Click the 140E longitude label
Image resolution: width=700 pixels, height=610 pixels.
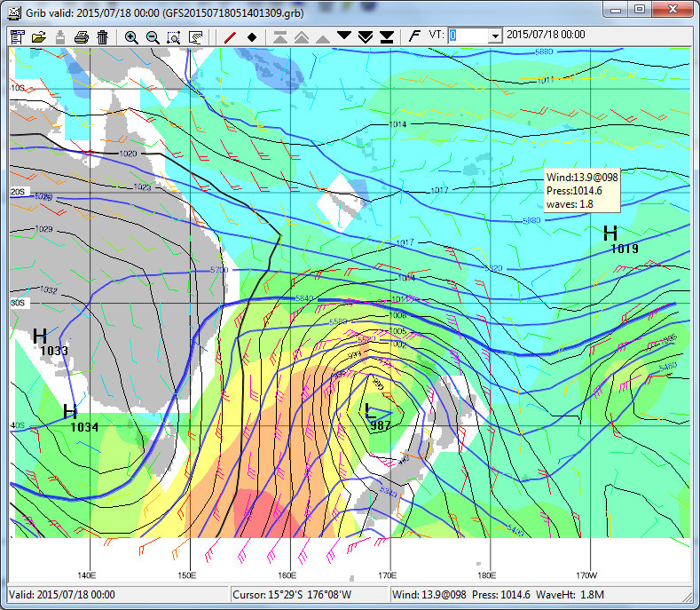click(87, 575)
